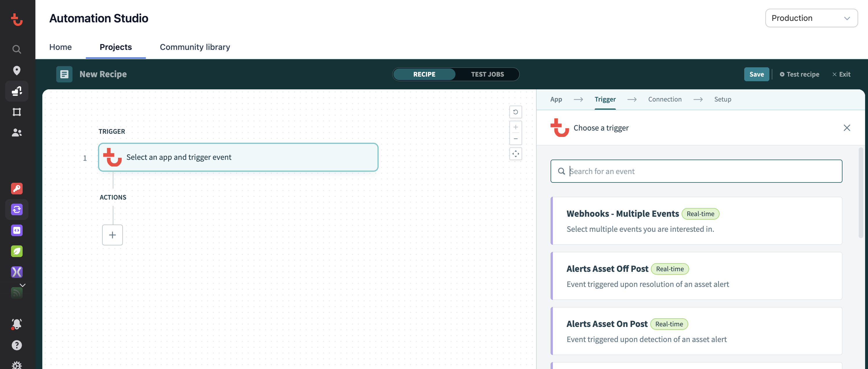Fit recipe to view icon

tap(515, 154)
